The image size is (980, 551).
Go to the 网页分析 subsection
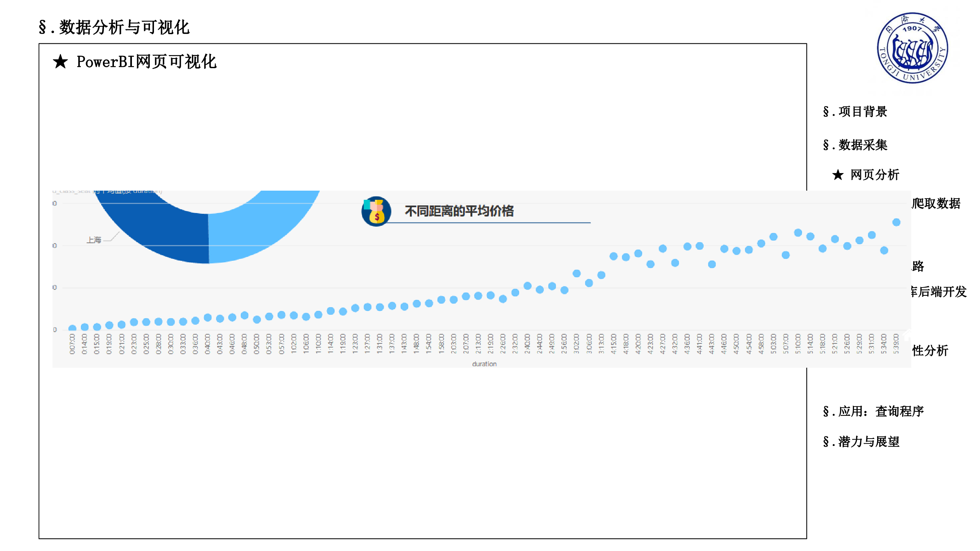point(874,175)
